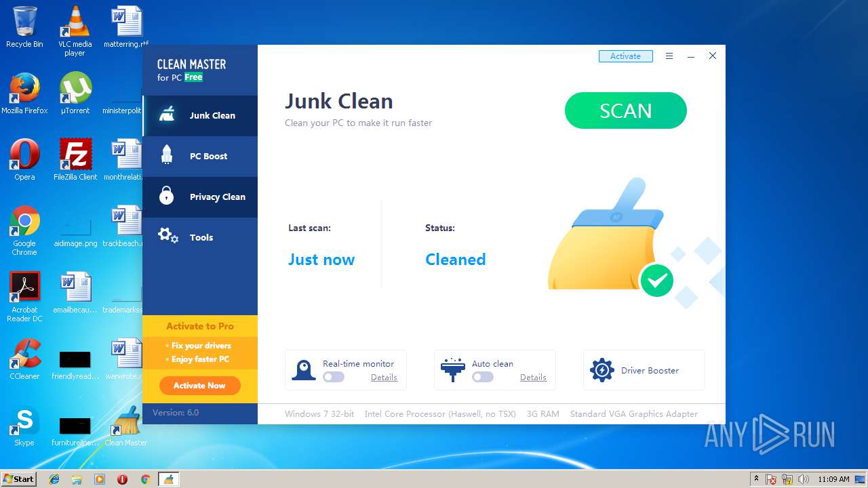Image resolution: width=868 pixels, height=488 pixels.
Task: Click the Real-time monitor ghost icon
Action: click(304, 370)
